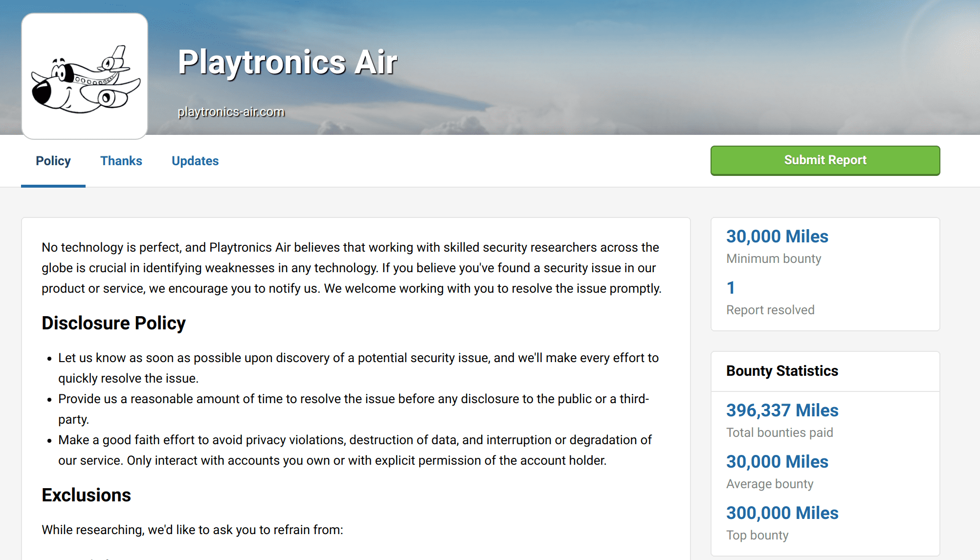This screenshot has height=560, width=980.
Task: Click the Average bounty label
Action: [770, 484]
